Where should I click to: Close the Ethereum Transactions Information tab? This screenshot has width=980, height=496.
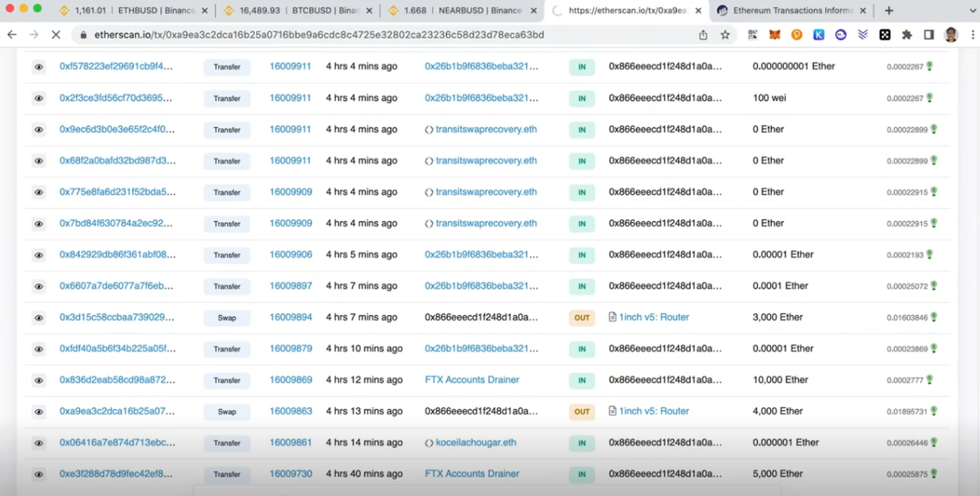862,11
